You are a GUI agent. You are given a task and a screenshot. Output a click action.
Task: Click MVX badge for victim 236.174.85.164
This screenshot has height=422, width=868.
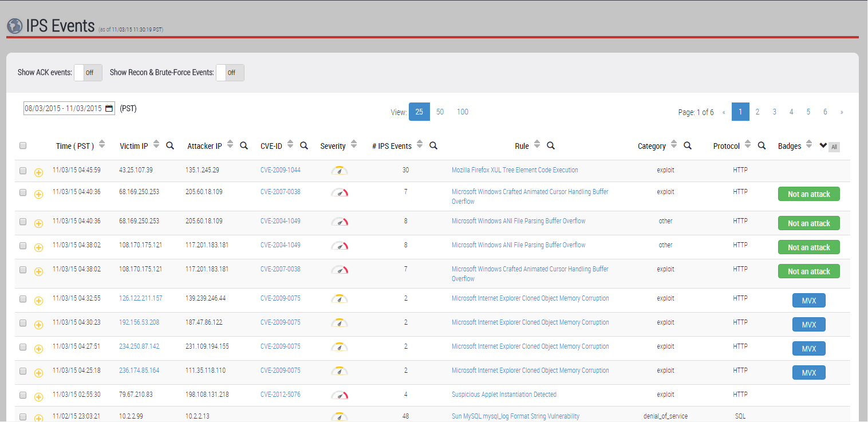click(809, 373)
